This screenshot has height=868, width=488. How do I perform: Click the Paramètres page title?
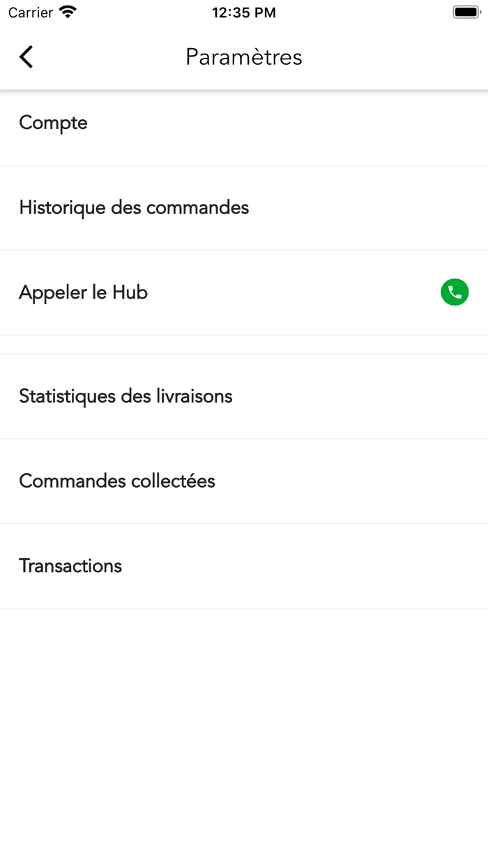tap(244, 57)
